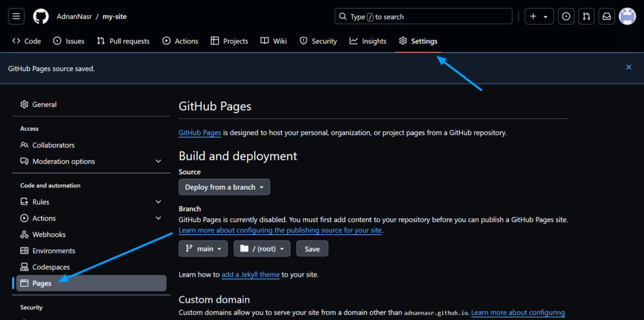Click the General gear icon in sidebar
The height and width of the screenshot is (320, 644).
point(25,104)
